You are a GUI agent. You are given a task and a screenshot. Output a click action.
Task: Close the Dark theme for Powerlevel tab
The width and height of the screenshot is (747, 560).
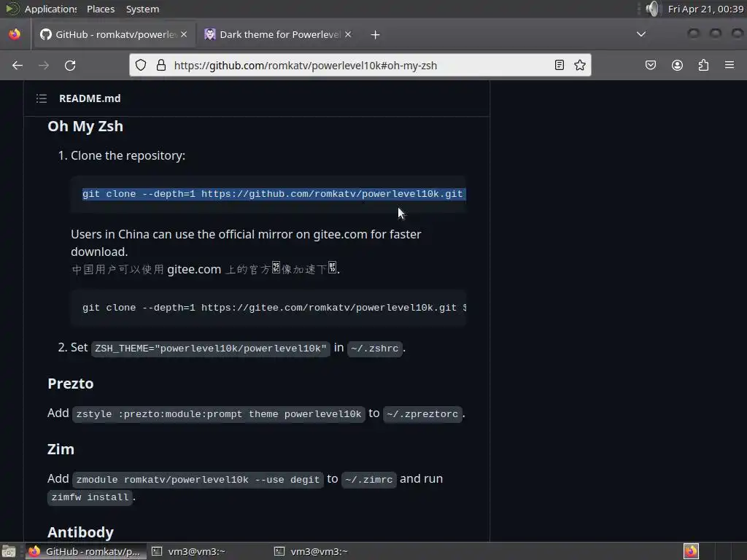[x=348, y=34]
